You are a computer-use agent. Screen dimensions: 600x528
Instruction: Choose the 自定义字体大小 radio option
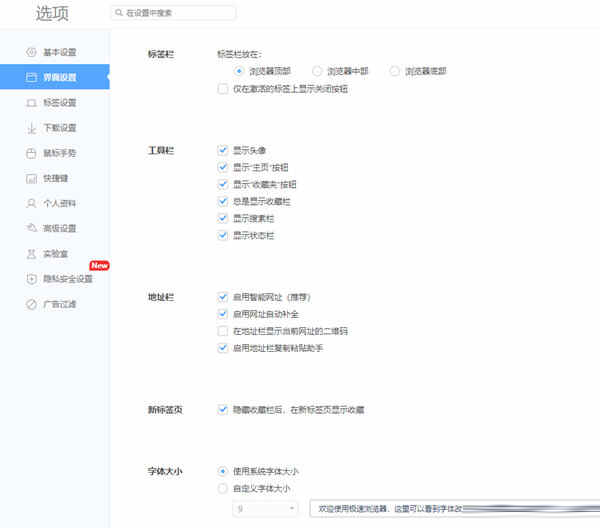point(222,488)
